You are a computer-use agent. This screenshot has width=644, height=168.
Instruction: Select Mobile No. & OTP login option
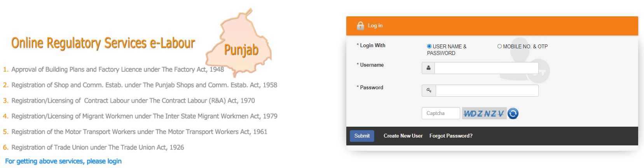pyautogui.click(x=499, y=46)
